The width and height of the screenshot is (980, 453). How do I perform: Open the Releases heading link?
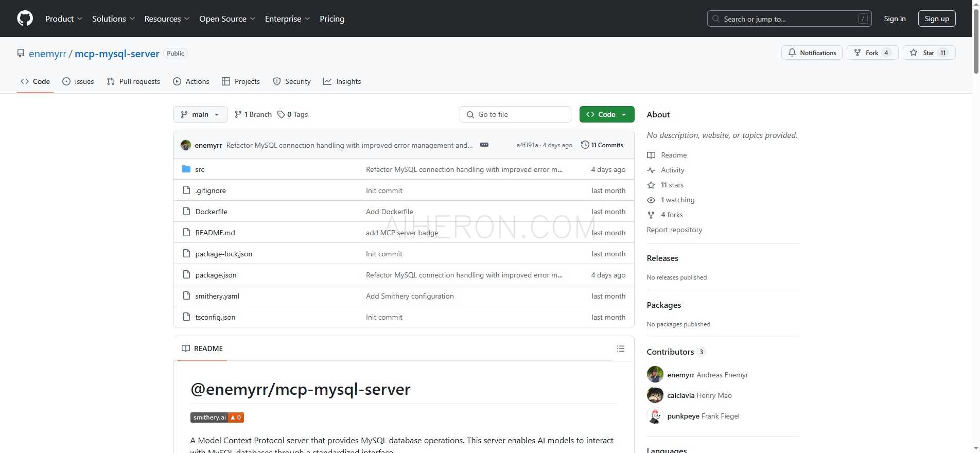point(662,258)
